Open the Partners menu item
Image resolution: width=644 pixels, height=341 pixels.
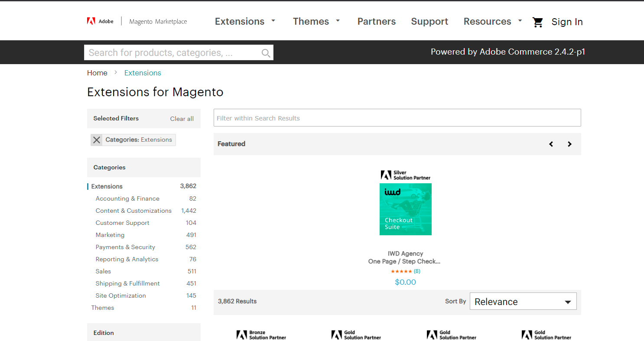(x=376, y=22)
